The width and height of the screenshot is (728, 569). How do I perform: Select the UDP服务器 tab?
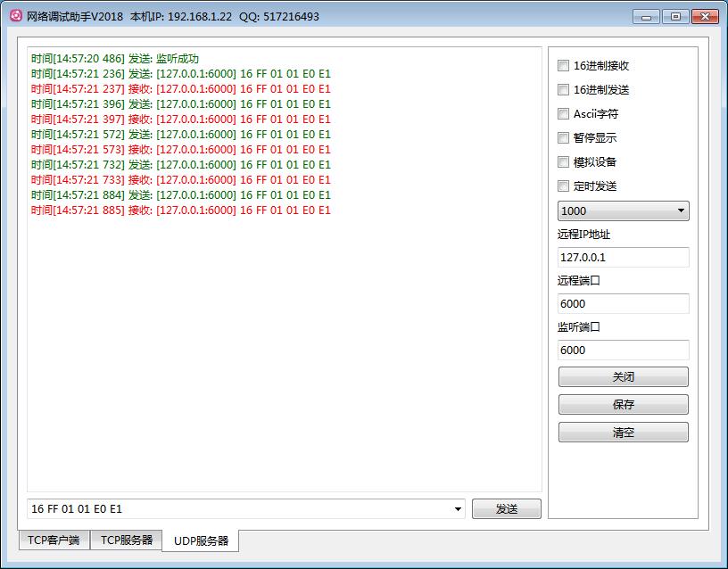pyautogui.click(x=201, y=540)
